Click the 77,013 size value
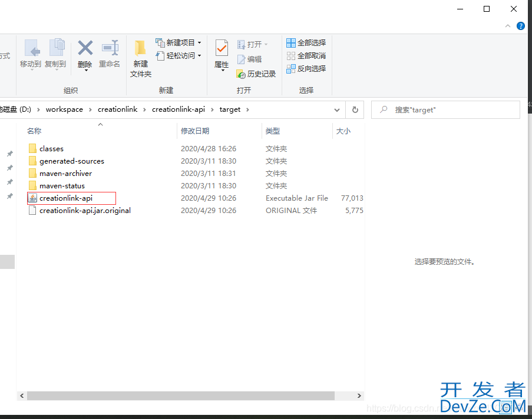 pyautogui.click(x=352, y=198)
